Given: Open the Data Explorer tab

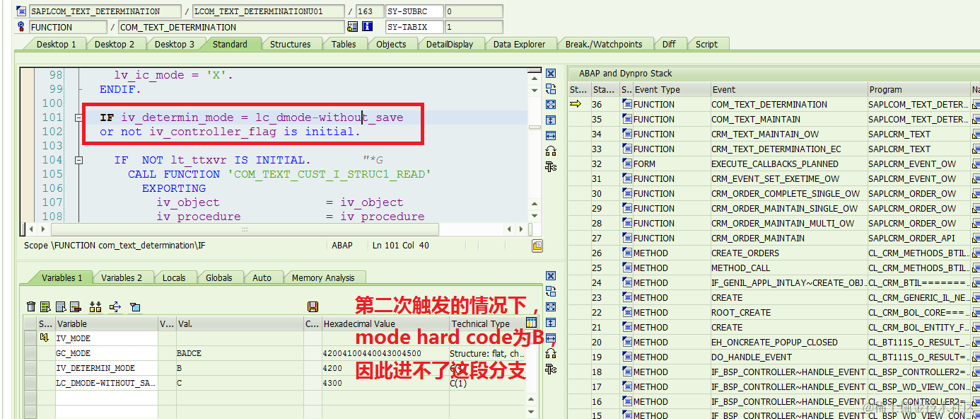Looking at the screenshot, I should click(519, 44).
